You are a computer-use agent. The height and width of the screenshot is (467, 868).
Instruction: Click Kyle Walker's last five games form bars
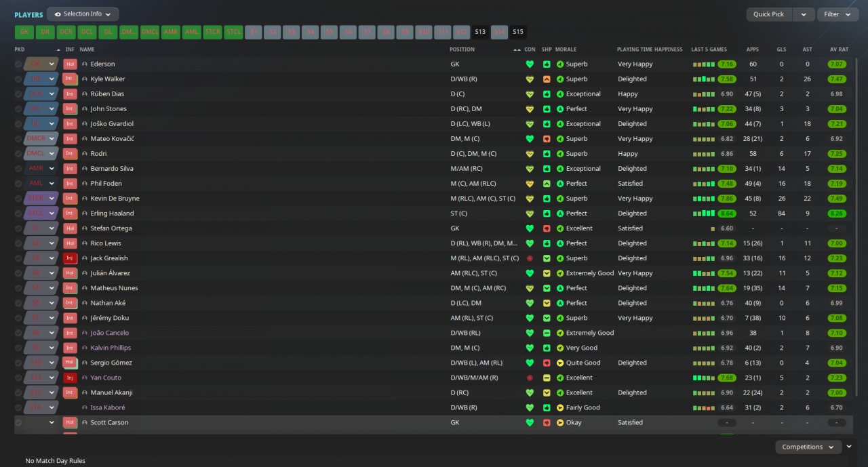[x=704, y=79]
